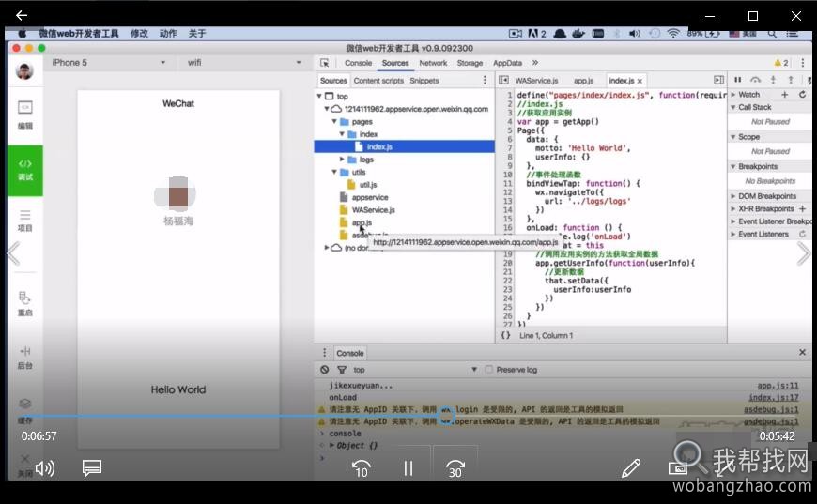Collapse the Breakpoints section
This screenshot has height=504, width=817.
[x=733, y=167]
